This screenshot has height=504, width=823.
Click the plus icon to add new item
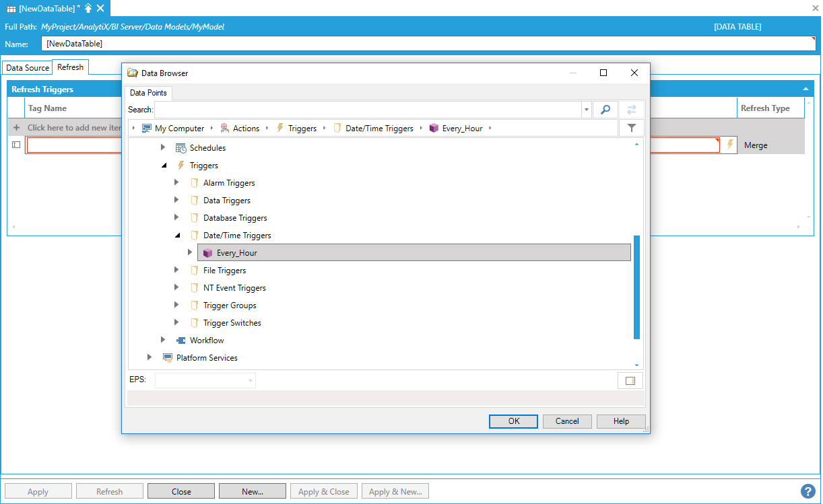(16, 128)
